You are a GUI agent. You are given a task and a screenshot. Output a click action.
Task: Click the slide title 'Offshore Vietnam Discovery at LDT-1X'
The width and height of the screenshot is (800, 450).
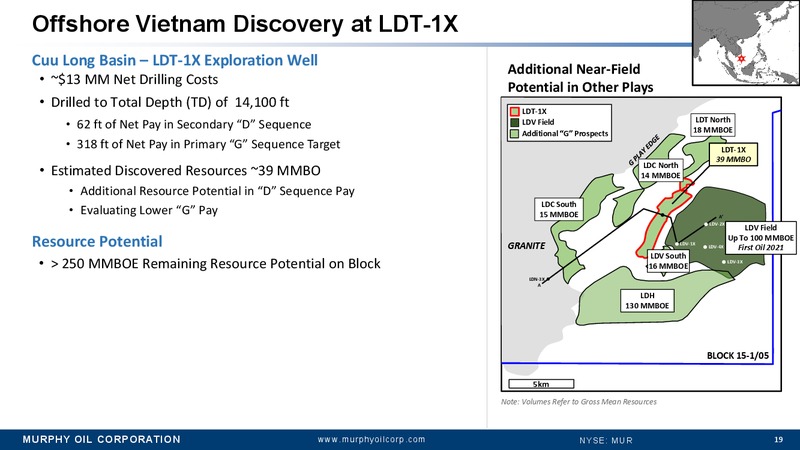tap(245, 24)
